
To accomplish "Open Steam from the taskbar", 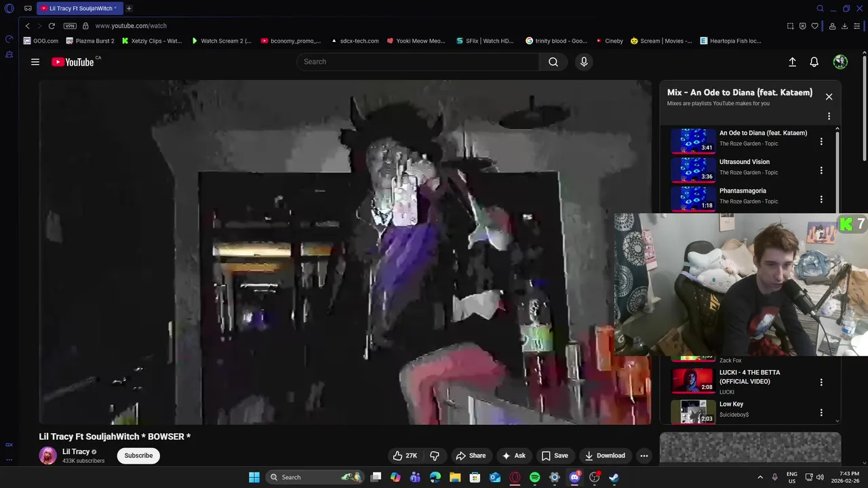I will click(614, 477).
